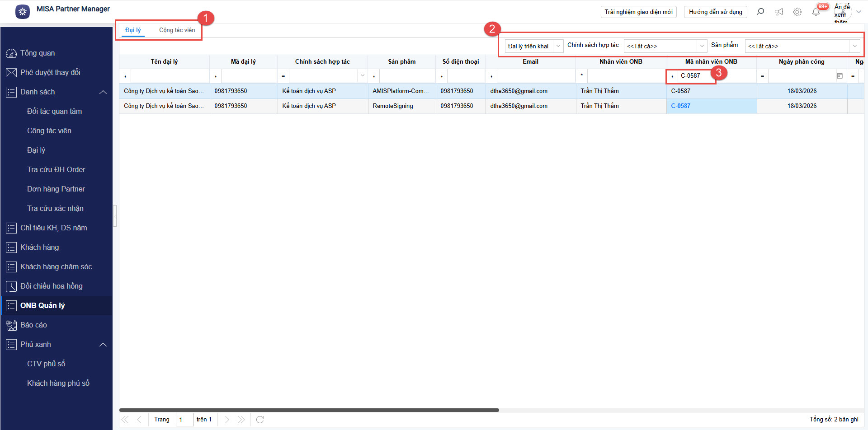
Task: Open the highlighted C-0587 link in second row
Action: pyautogui.click(x=680, y=106)
